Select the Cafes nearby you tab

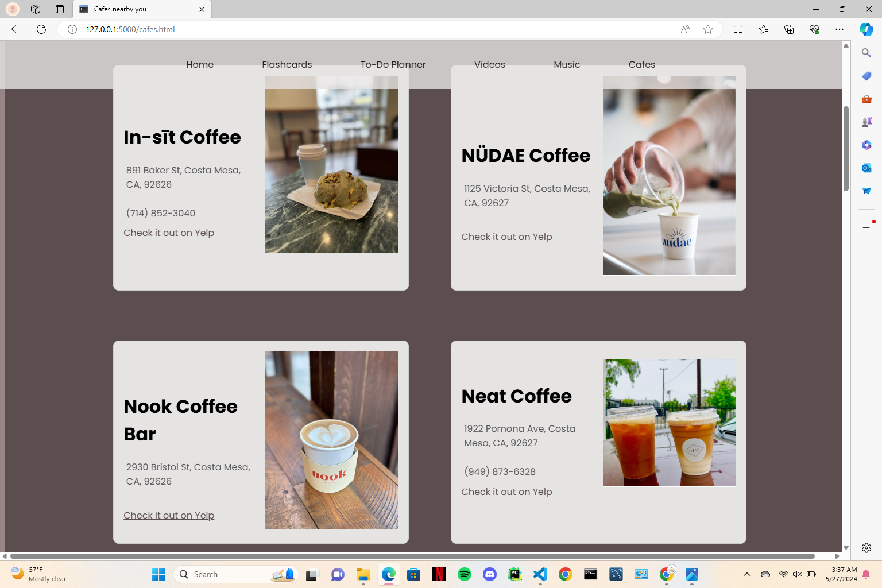click(141, 9)
